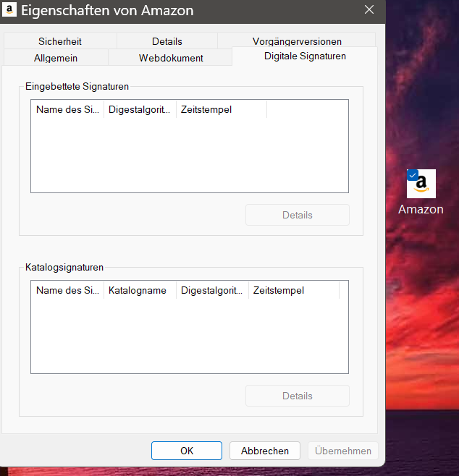Click Details under Eingebettete Signaturen
459x476 pixels.
click(x=298, y=215)
